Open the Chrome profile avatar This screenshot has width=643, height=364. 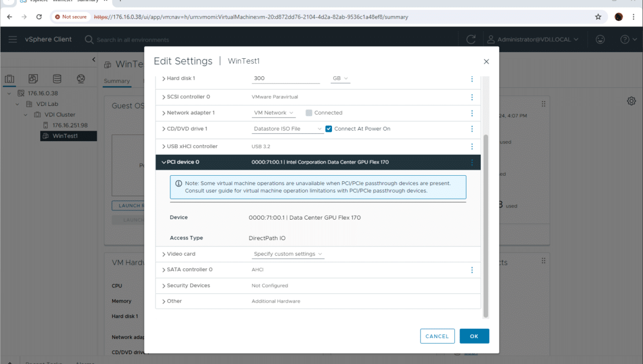[619, 17]
